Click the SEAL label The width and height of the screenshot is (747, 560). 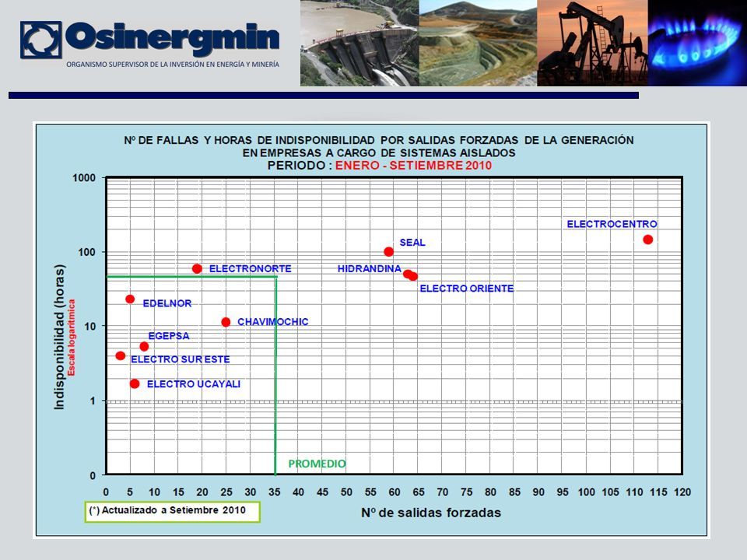point(412,243)
